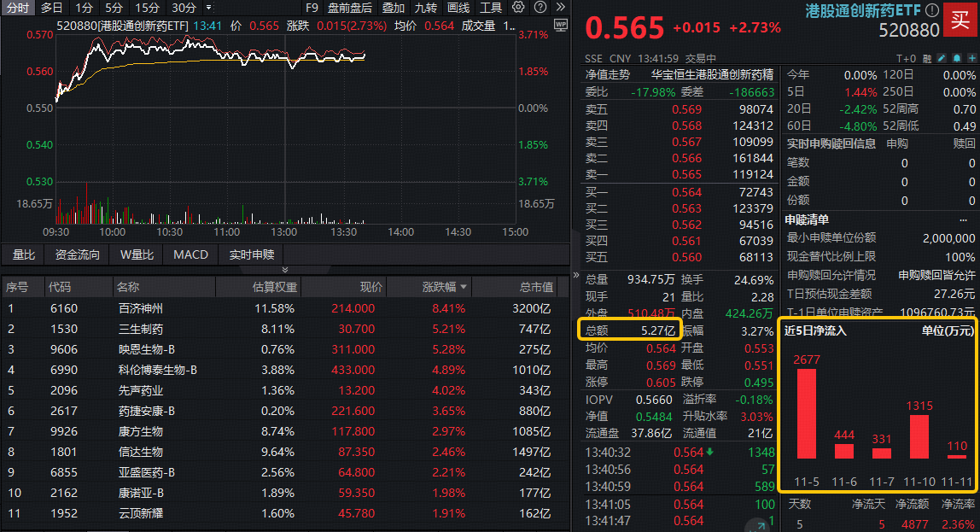980x532 pixels.
Task: Open more time periods dropdown arrow
Action: point(209,8)
